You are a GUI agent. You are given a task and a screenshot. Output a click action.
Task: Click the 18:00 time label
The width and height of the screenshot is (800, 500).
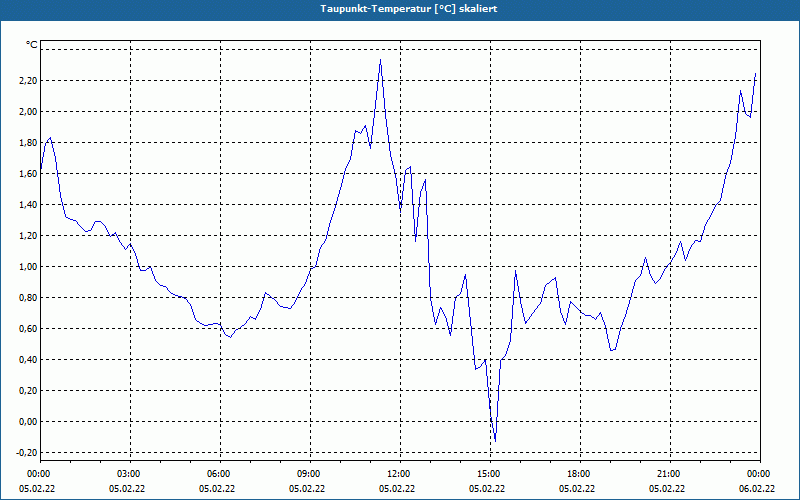(x=580, y=474)
